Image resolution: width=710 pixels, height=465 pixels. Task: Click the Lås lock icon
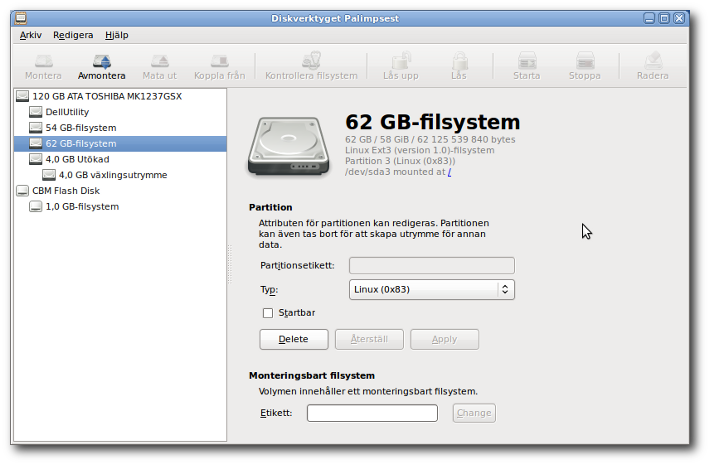coord(459,60)
